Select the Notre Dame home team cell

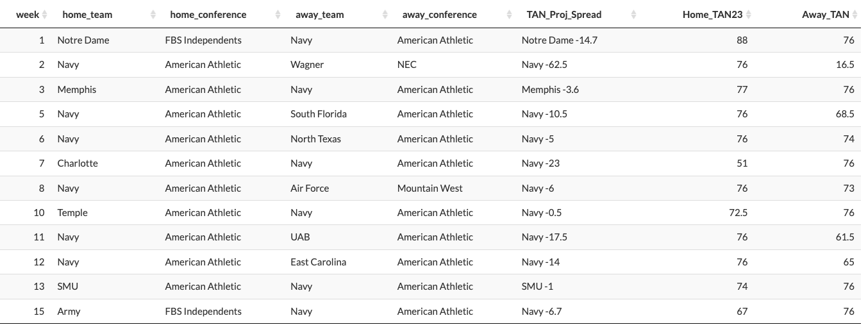coord(83,40)
